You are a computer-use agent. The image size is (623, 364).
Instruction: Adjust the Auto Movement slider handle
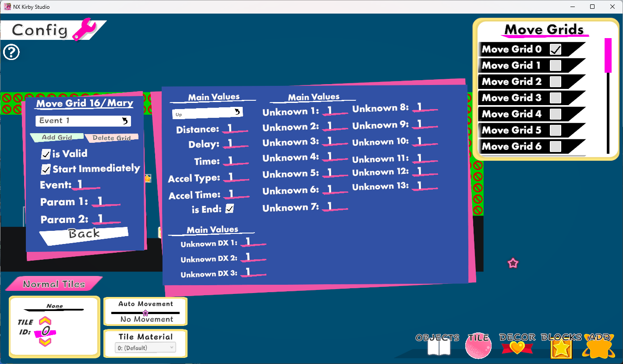[145, 313]
